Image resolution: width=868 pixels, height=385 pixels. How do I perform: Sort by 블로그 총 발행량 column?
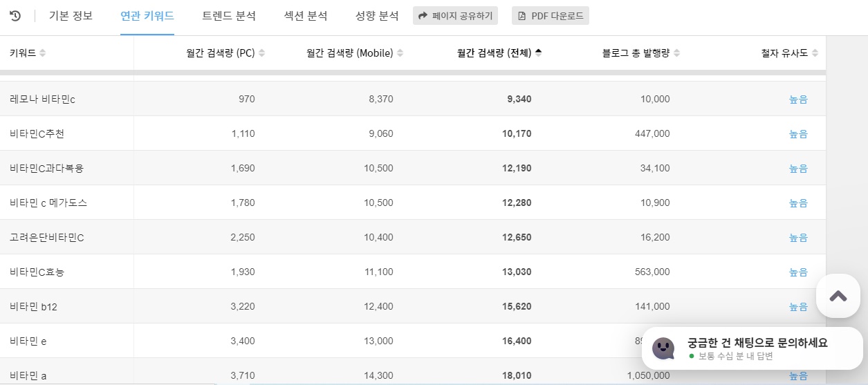(676, 53)
